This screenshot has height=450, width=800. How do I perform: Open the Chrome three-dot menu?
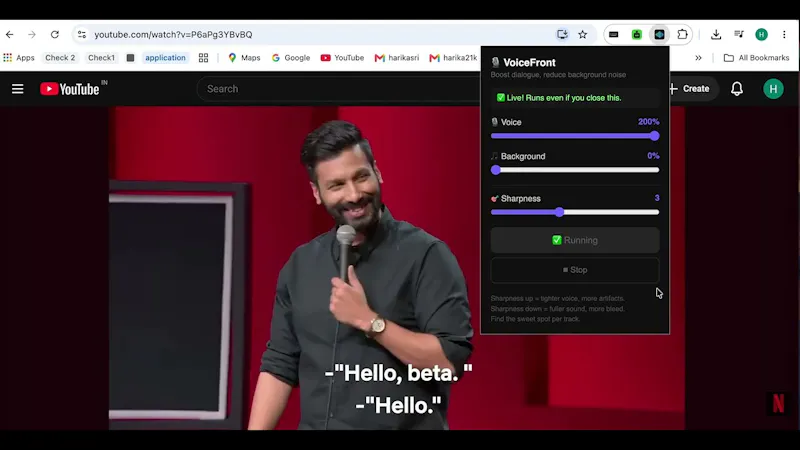coord(784,35)
